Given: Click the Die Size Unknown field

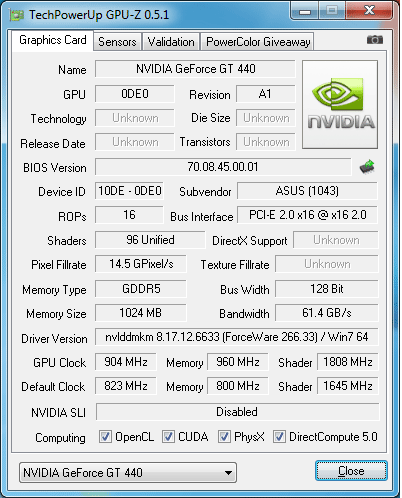Looking at the screenshot, I should tap(266, 118).
